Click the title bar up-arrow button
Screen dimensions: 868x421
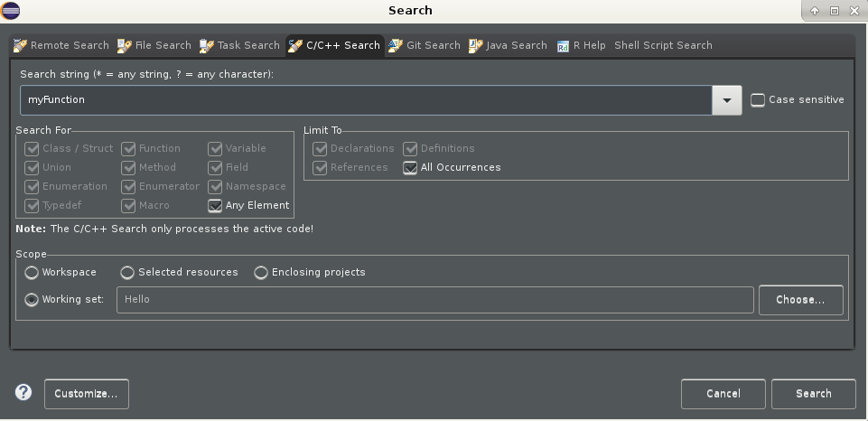815,11
